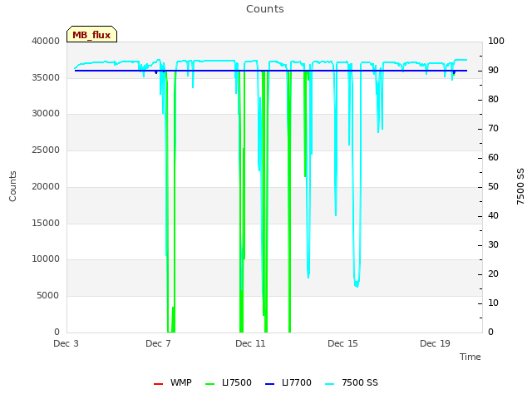Screen dimensions: 532x399
Task: Click the Dec 3 x-axis label
Action: click(x=66, y=343)
